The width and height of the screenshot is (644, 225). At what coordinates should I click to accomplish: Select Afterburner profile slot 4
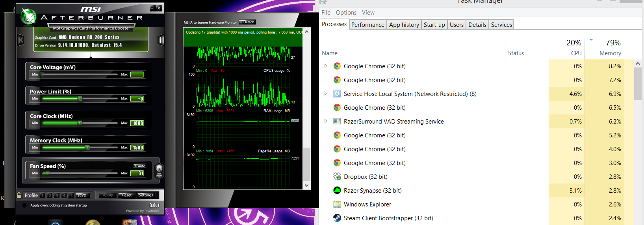click(x=64, y=195)
